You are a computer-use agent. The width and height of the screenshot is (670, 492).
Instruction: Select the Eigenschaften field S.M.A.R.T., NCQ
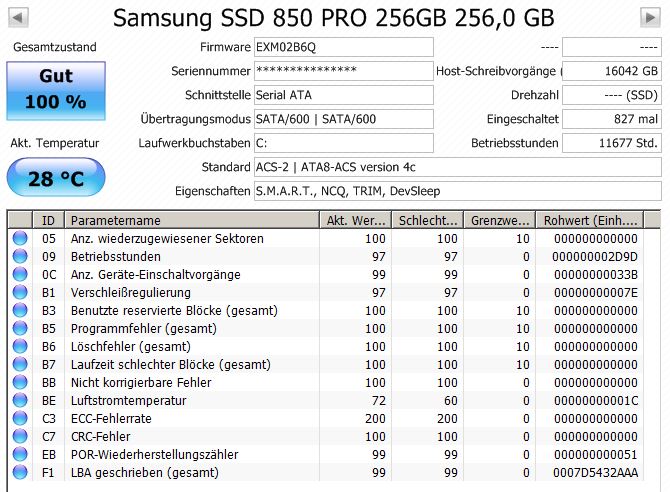[458, 191]
